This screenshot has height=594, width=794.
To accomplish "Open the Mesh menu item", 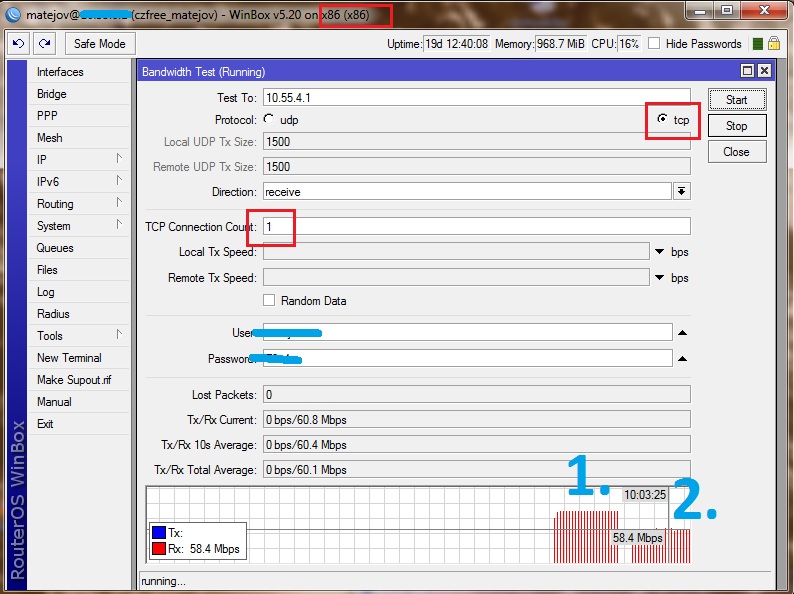I will pyautogui.click(x=79, y=138).
